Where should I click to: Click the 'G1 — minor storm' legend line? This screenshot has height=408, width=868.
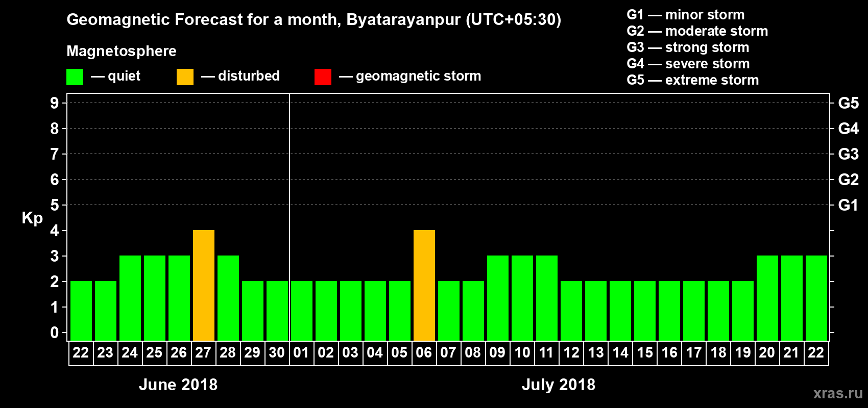tap(686, 15)
